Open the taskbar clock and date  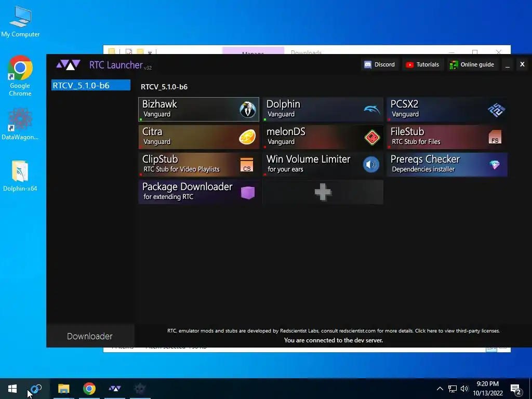[487, 389]
